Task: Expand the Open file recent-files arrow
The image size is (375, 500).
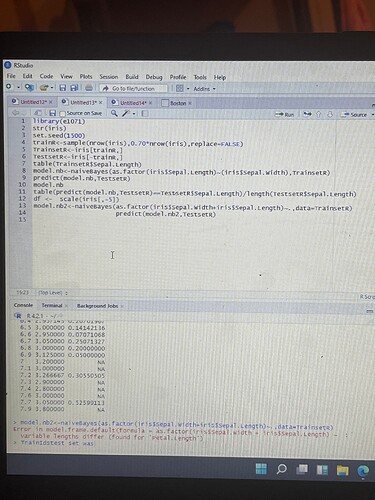Action: tap(52, 88)
